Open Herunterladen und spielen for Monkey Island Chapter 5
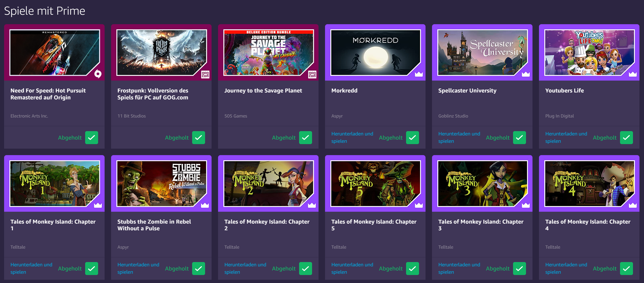644x283 pixels. (352, 268)
